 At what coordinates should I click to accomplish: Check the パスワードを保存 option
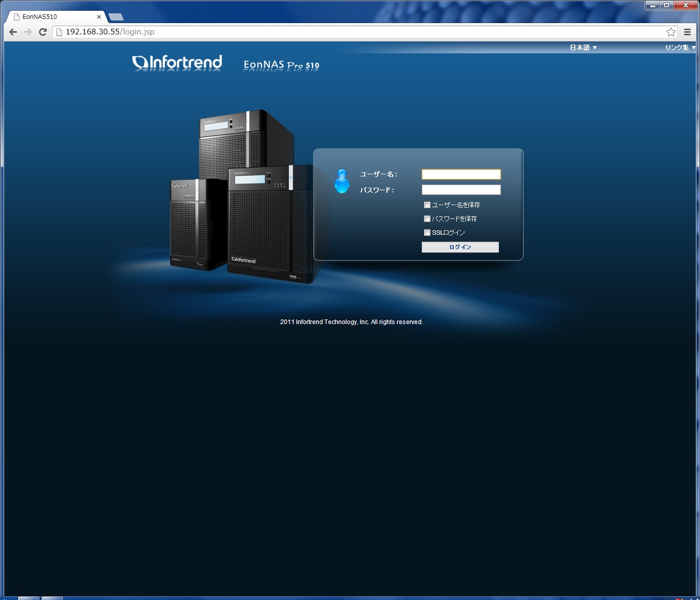[x=427, y=219]
